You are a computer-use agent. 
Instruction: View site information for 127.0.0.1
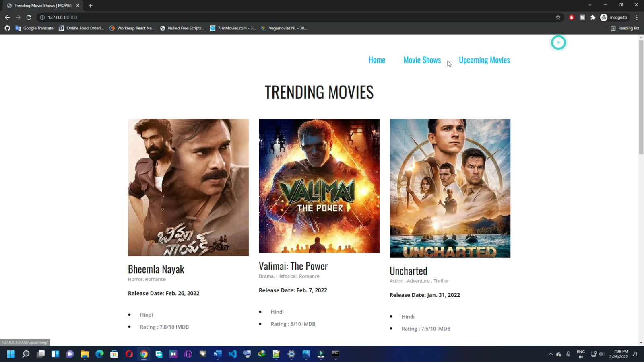(x=42, y=17)
